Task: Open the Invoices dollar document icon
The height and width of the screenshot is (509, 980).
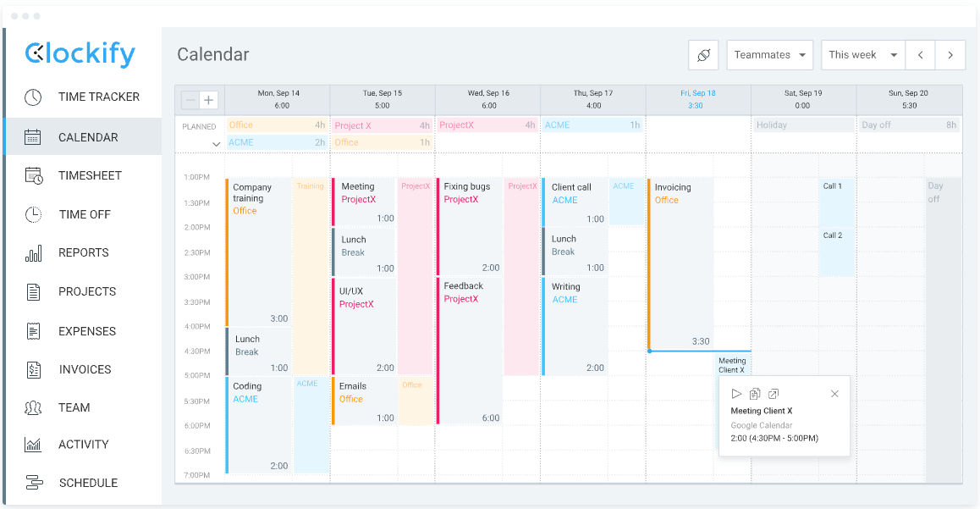Action: tap(33, 369)
